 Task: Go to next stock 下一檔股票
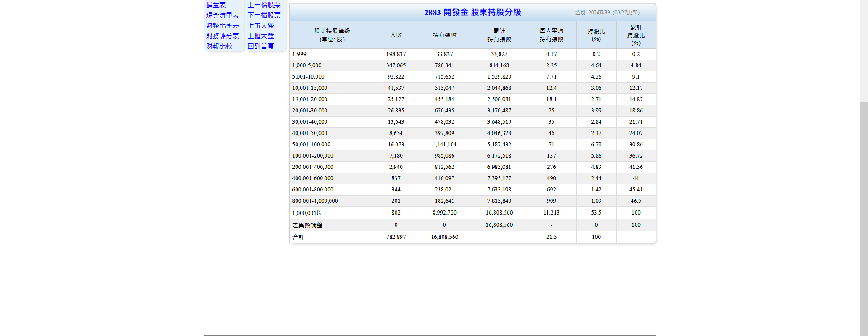pyautogui.click(x=264, y=15)
